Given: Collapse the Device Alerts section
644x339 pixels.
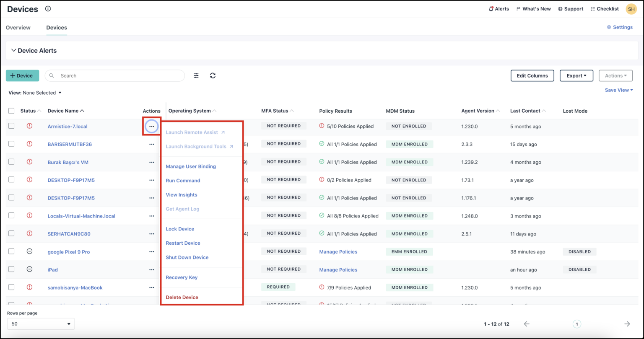Looking at the screenshot, I should click(x=13, y=50).
